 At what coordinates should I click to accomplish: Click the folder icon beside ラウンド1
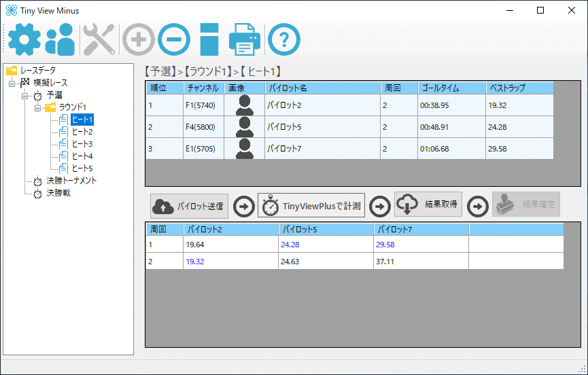pos(50,107)
